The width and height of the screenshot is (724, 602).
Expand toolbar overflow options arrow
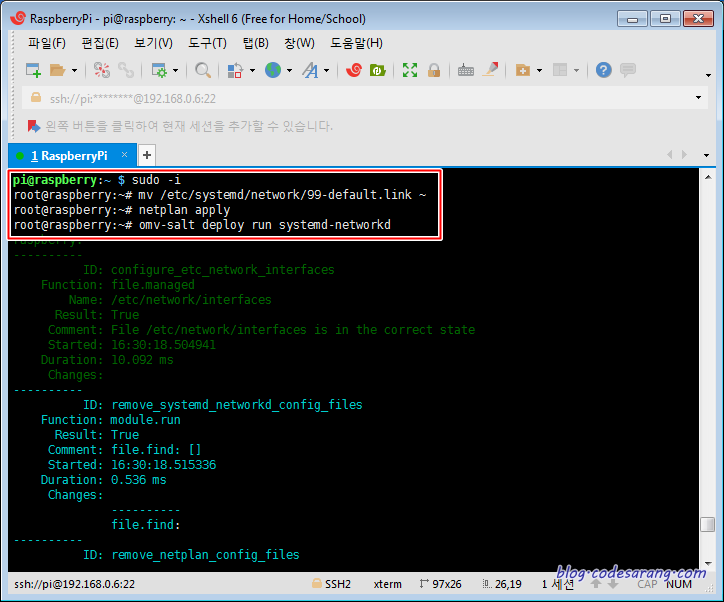pos(708,75)
